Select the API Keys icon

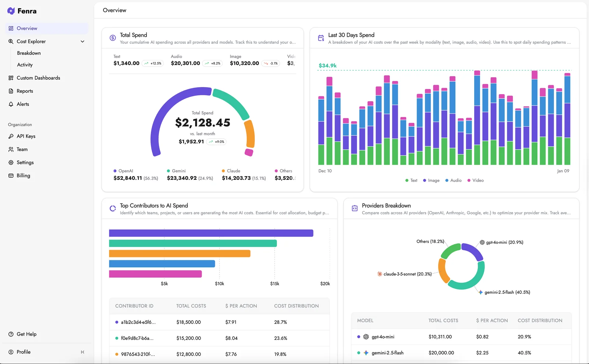point(11,136)
